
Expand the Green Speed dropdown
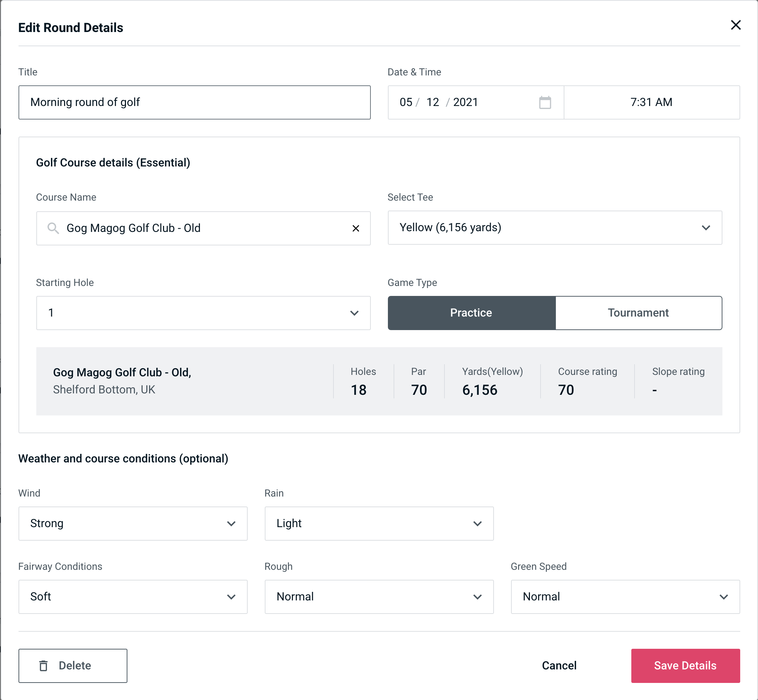625,596
